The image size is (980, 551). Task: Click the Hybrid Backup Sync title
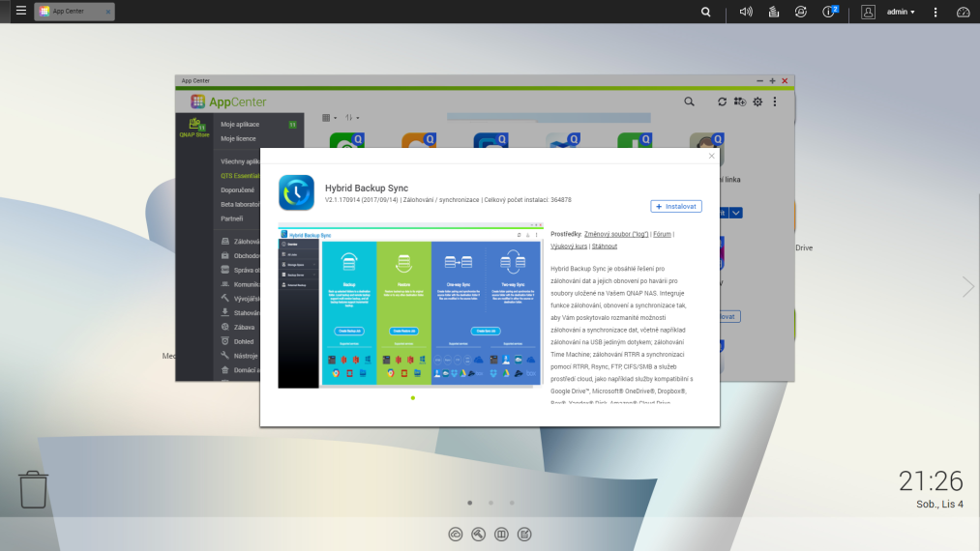[367, 188]
